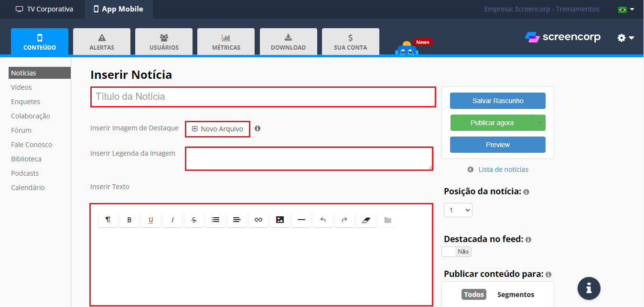Open Vídeos in the left sidebar
Viewport: 644px width, 307px height.
(x=21, y=87)
